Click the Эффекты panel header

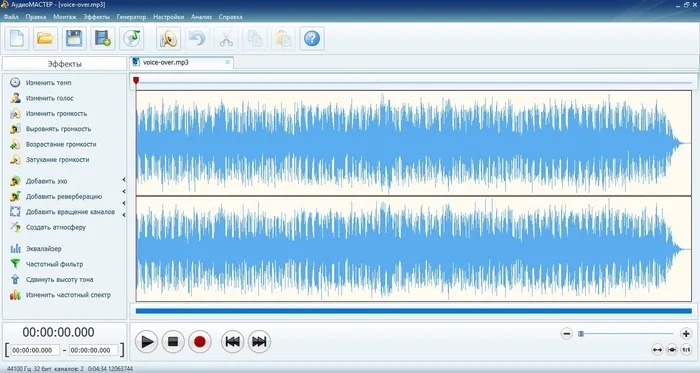click(65, 64)
